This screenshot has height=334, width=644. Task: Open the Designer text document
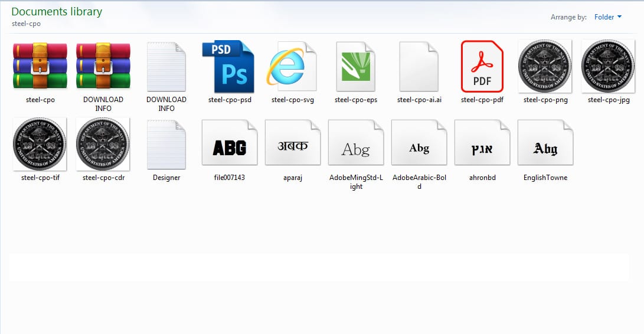pos(166,144)
